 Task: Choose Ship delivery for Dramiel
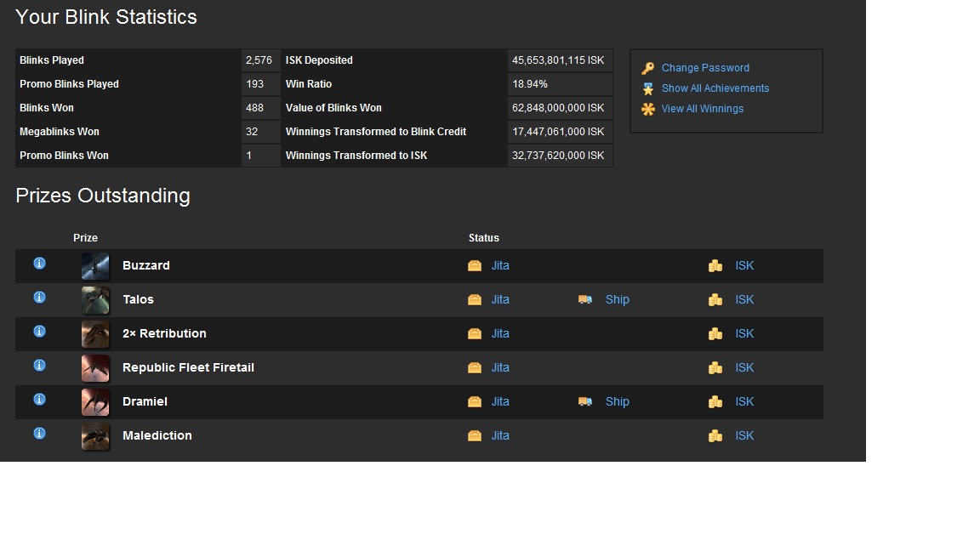click(618, 401)
